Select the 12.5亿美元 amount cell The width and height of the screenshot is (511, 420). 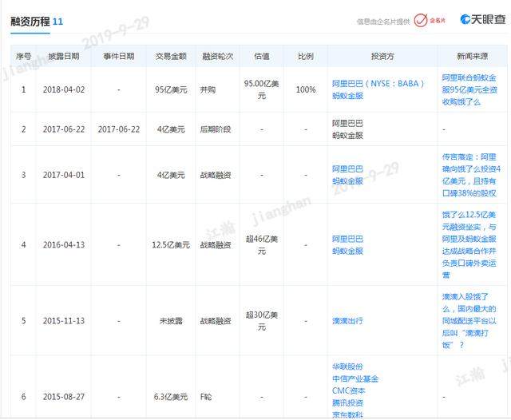[x=171, y=244]
